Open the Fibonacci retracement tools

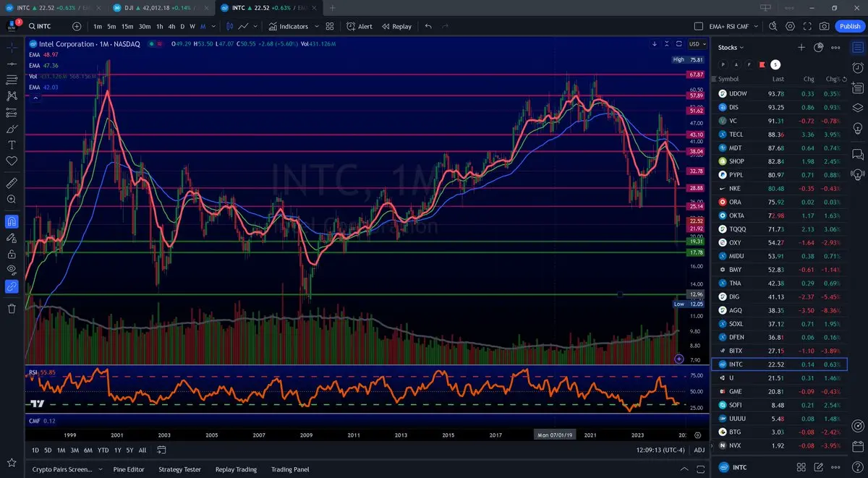pyautogui.click(x=12, y=80)
